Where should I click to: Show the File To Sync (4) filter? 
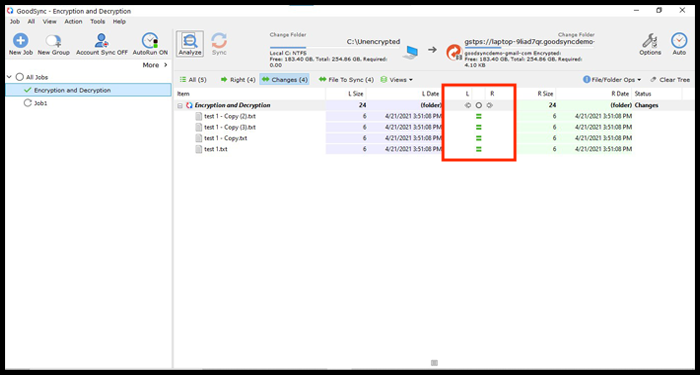click(346, 79)
